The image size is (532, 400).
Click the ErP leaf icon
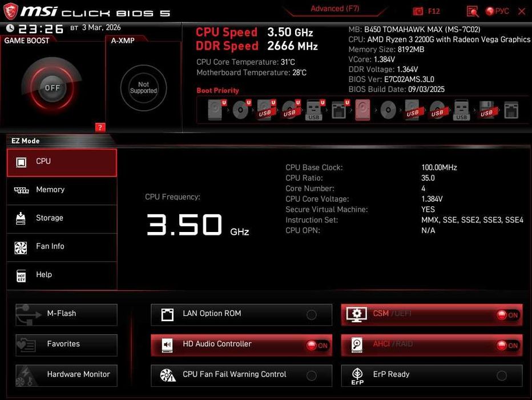pos(357,376)
